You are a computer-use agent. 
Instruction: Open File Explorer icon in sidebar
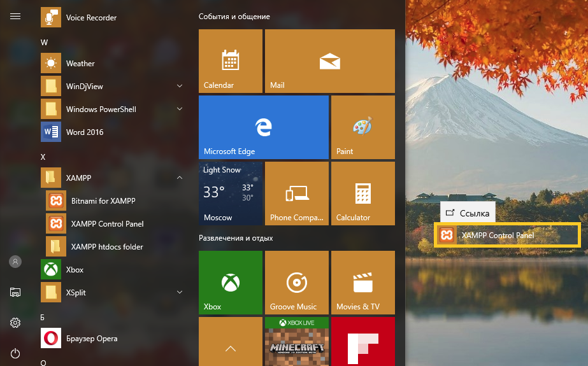[x=15, y=292]
